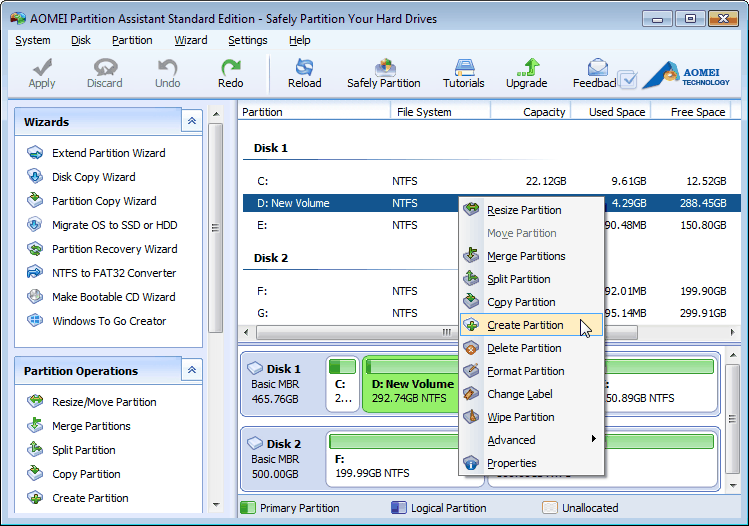Sort by Used Space column header
Image resolution: width=749 pixels, height=526 pixels.
pyautogui.click(x=611, y=112)
